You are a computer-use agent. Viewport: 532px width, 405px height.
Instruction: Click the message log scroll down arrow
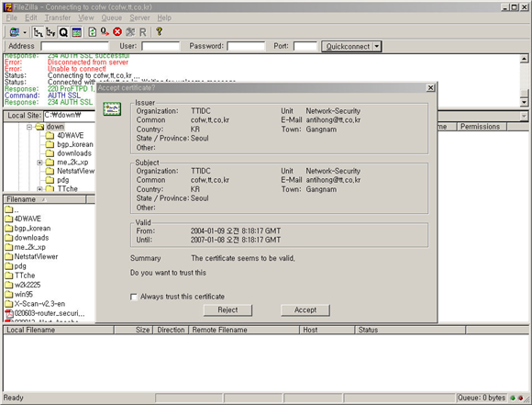(524, 102)
